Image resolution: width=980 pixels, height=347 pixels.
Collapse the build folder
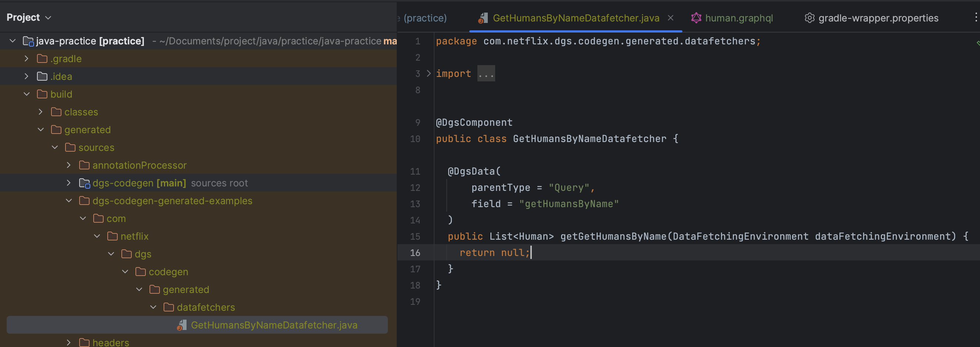coord(26,94)
